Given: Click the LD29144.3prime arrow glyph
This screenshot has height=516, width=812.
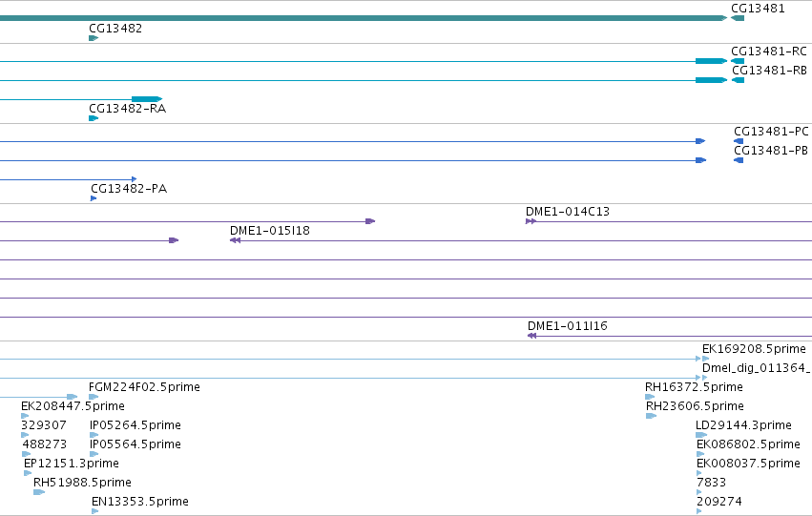Looking at the screenshot, I should coord(701,435).
